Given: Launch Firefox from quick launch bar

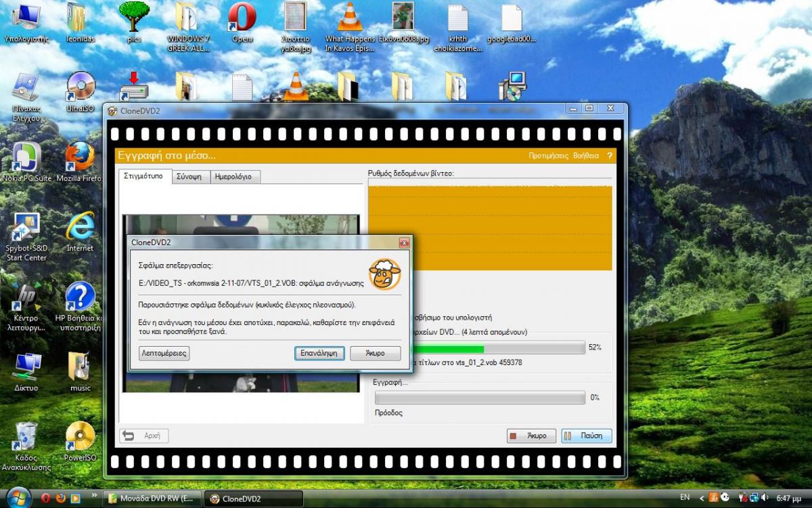Looking at the screenshot, I should pos(61,499).
